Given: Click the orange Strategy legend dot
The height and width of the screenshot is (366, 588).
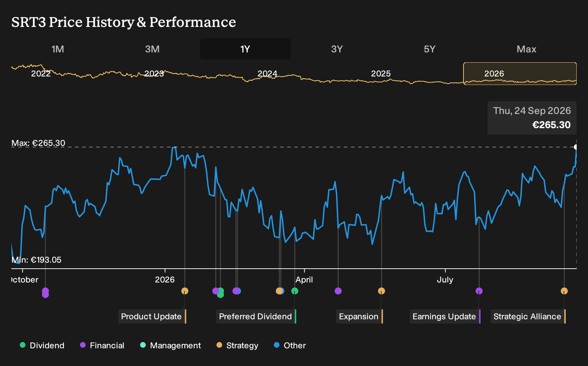Looking at the screenshot, I should point(219,345).
